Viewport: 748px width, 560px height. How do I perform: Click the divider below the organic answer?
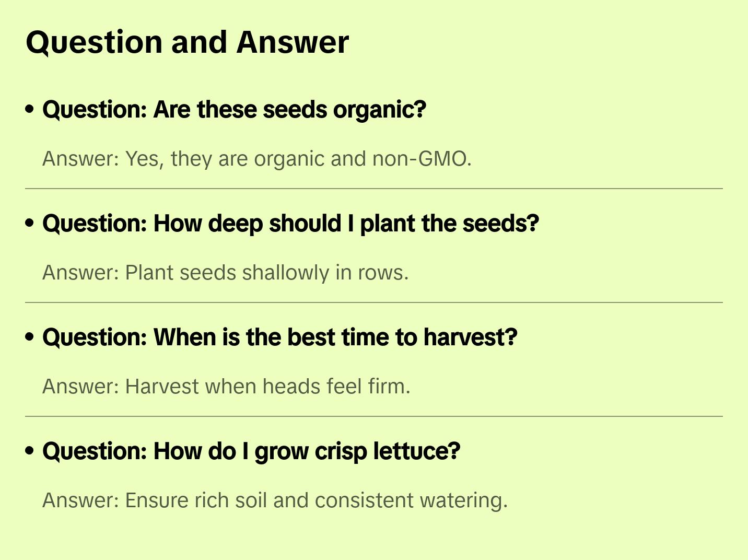click(373, 189)
